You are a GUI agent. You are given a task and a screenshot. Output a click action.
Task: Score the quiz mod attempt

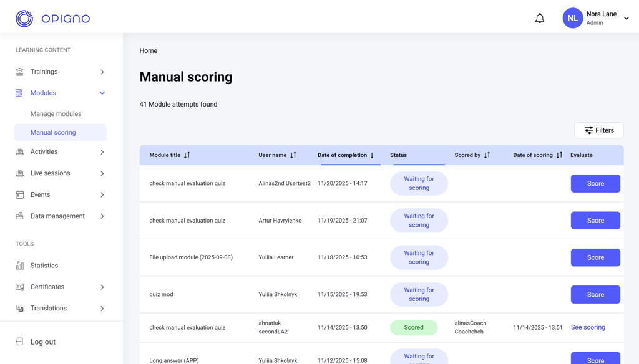click(x=595, y=294)
